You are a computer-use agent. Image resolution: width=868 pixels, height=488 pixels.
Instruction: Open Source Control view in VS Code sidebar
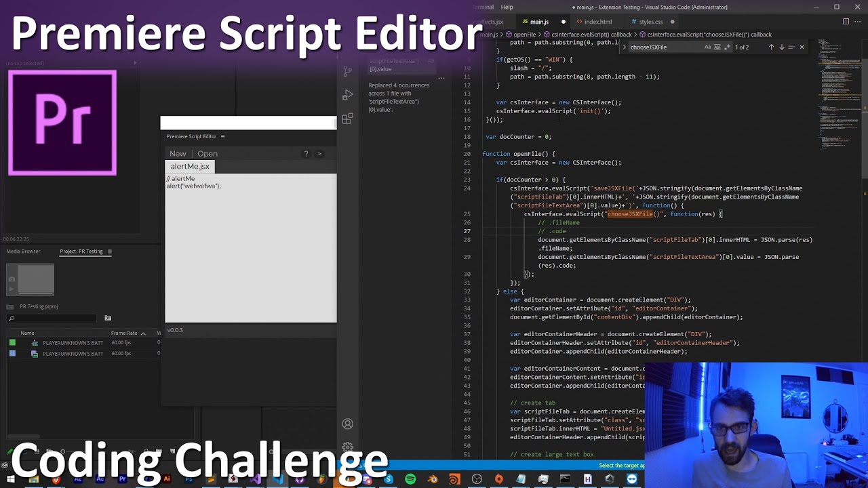348,70
